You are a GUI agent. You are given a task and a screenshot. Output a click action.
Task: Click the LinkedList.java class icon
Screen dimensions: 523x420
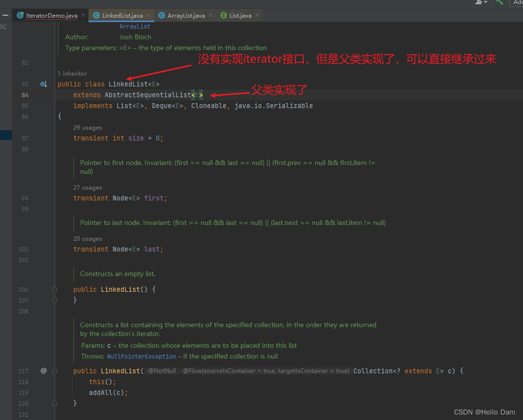click(x=96, y=15)
